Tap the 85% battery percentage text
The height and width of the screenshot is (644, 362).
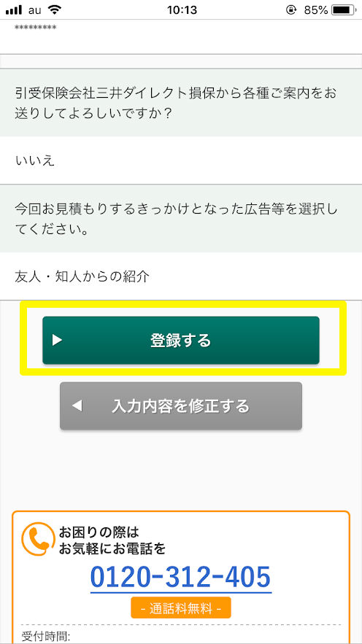point(315,10)
